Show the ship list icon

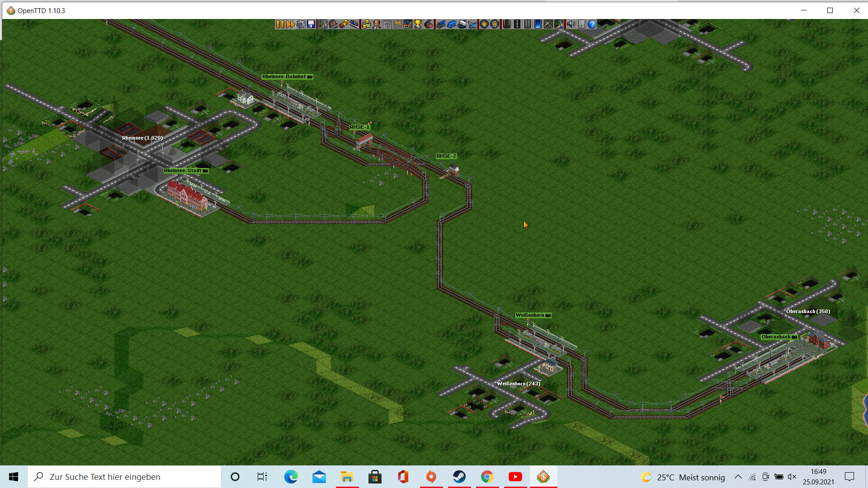point(462,24)
